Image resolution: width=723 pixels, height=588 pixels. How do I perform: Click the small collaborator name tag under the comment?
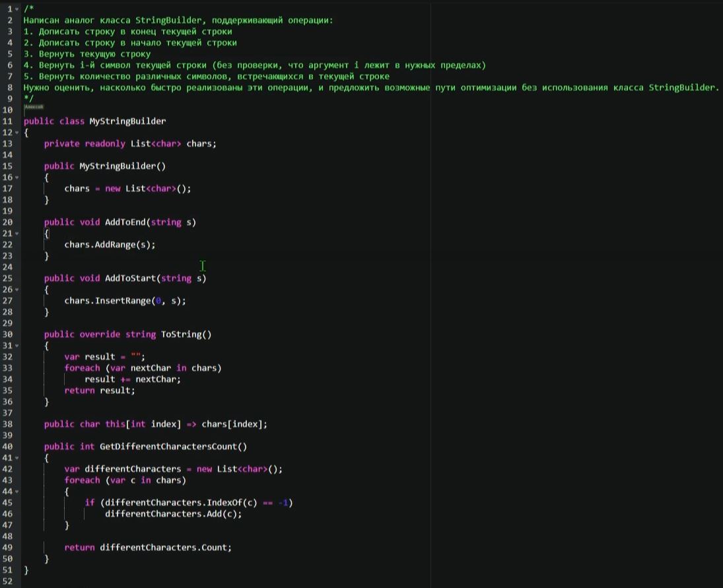tap(34, 106)
